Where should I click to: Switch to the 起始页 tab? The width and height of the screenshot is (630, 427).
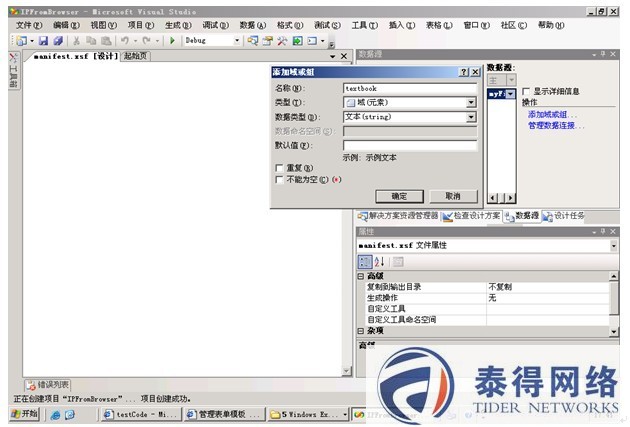click(x=135, y=56)
